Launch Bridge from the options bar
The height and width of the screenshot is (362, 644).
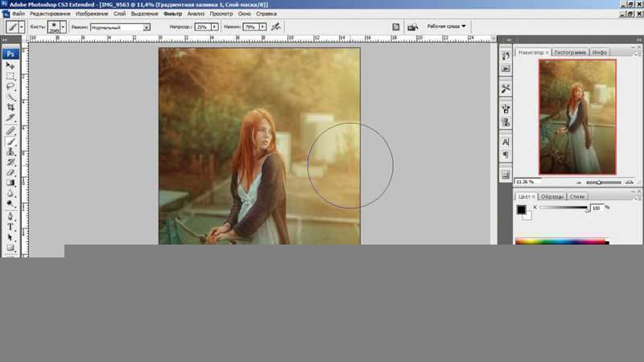coord(412,27)
